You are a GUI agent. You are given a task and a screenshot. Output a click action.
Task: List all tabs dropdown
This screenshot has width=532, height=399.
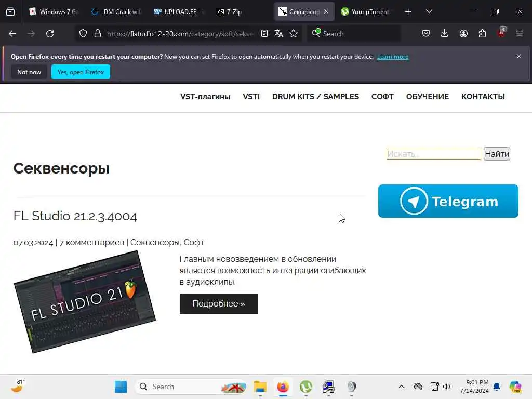pyautogui.click(x=429, y=12)
